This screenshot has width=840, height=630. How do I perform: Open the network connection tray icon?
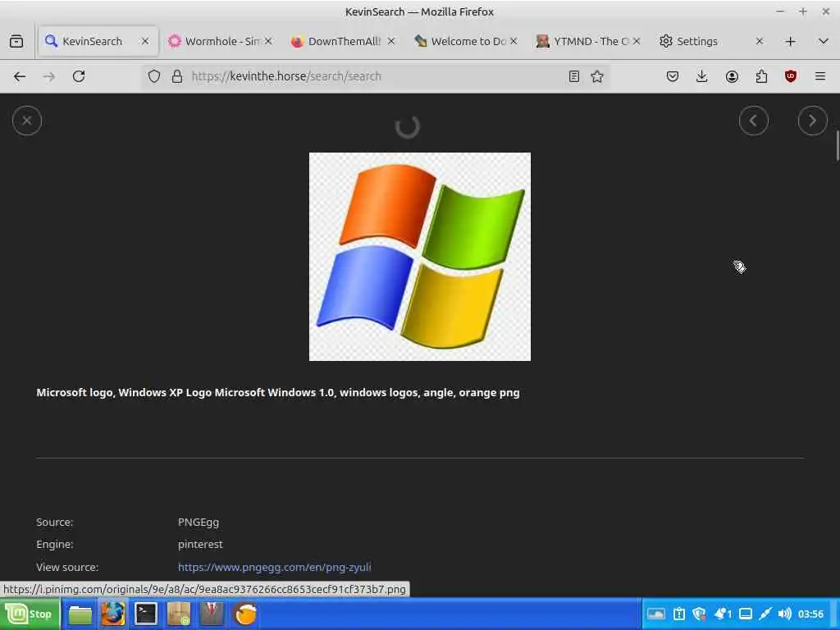[x=765, y=614]
